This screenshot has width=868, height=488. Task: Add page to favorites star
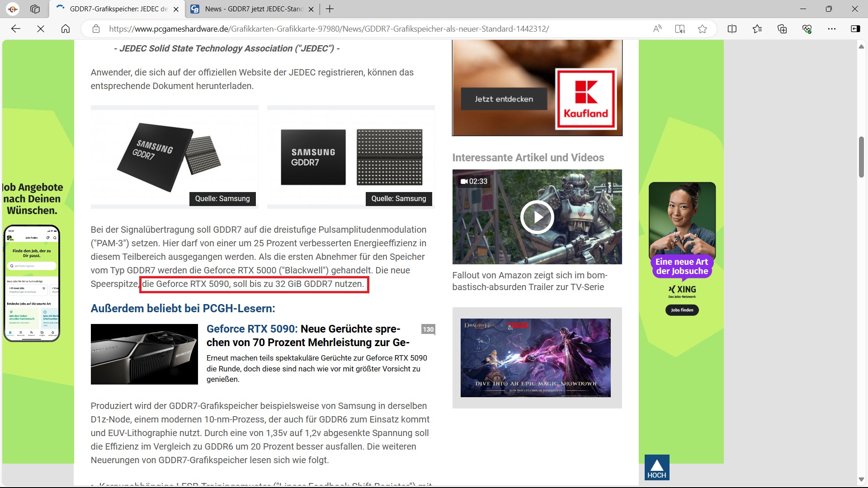(702, 29)
